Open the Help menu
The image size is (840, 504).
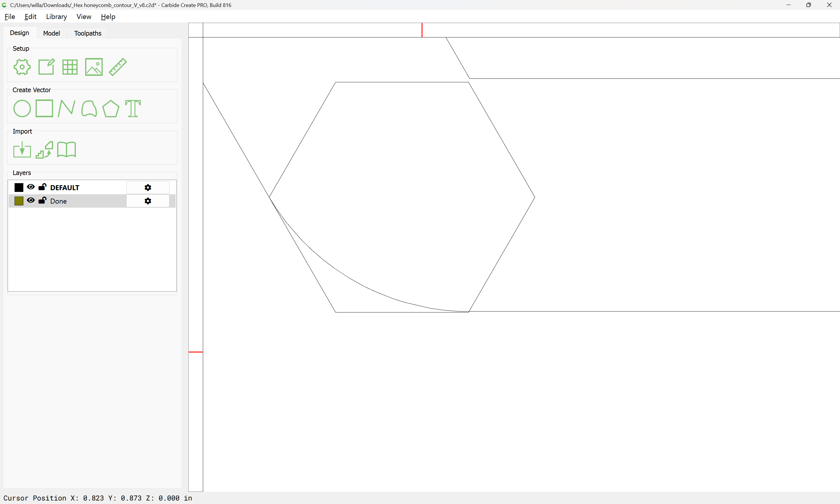pos(108,17)
